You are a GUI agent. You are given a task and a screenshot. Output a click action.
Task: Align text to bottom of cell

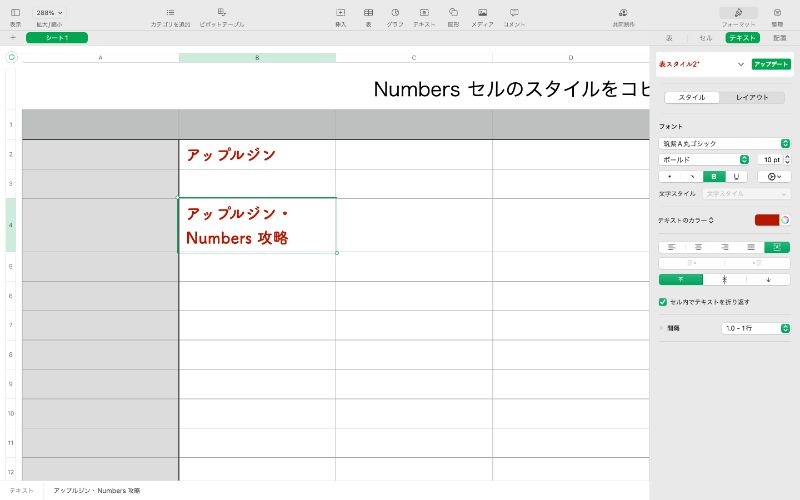point(768,280)
